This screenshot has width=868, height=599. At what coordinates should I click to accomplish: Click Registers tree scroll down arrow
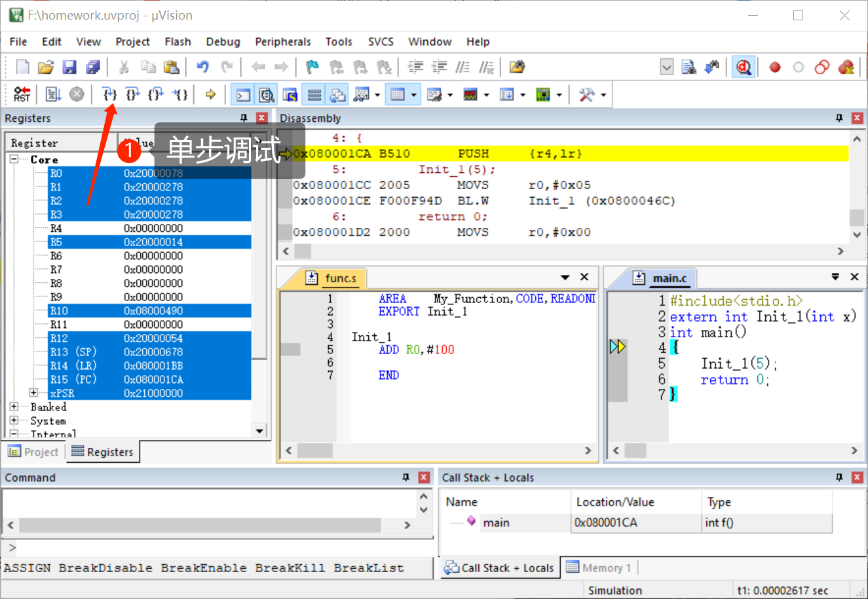tap(260, 431)
